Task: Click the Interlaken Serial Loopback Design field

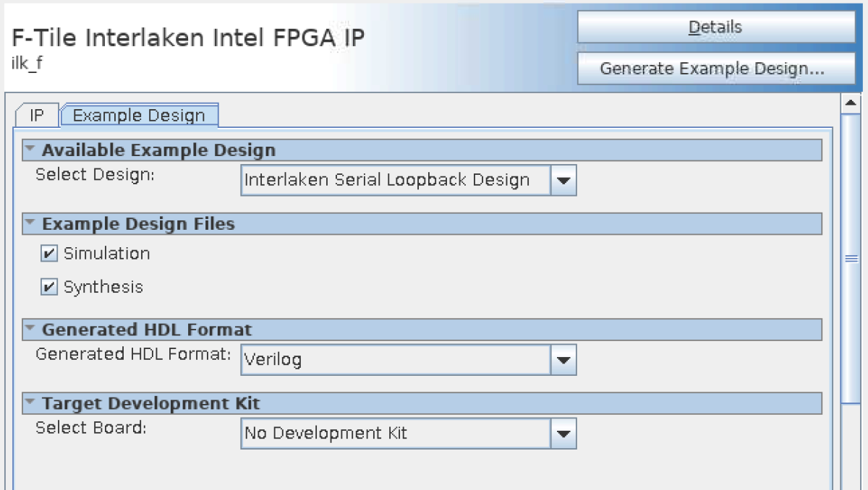Action: pyautogui.click(x=395, y=181)
